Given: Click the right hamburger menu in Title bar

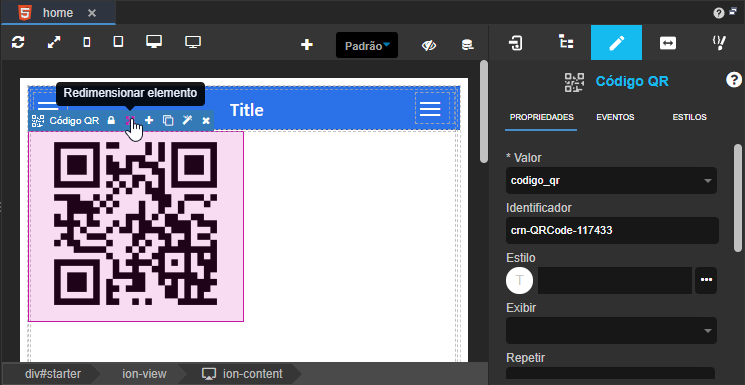Looking at the screenshot, I should pos(430,109).
